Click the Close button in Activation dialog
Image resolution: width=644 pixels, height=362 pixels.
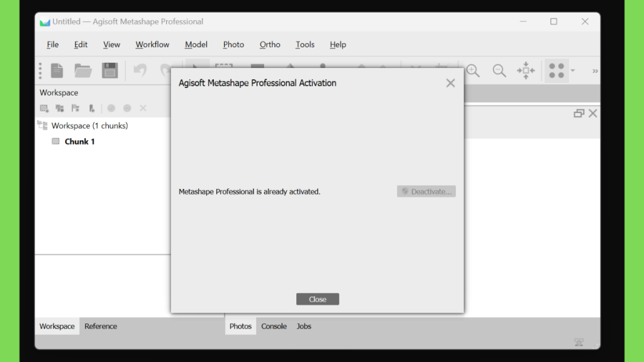318,299
